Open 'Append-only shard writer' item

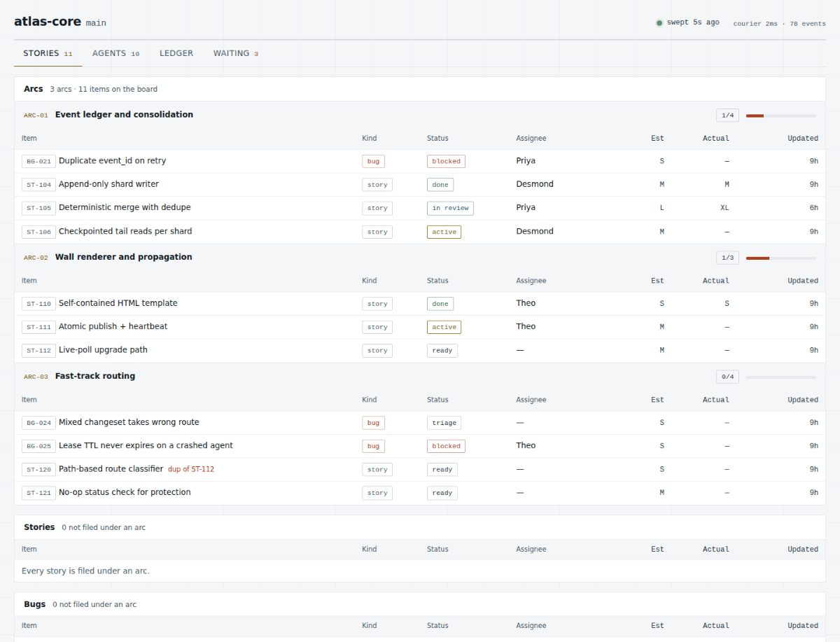[x=108, y=184]
